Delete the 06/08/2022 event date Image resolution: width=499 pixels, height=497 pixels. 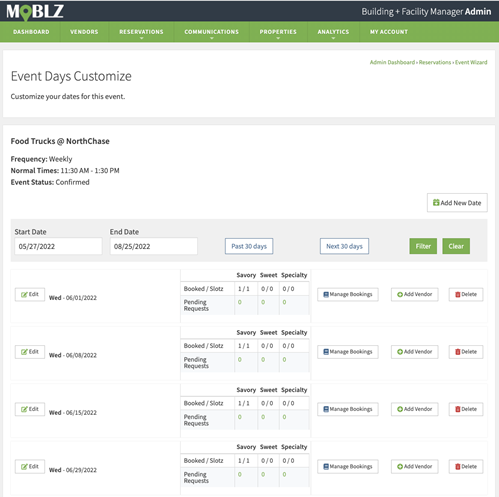pyautogui.click(x=466, y=352)
